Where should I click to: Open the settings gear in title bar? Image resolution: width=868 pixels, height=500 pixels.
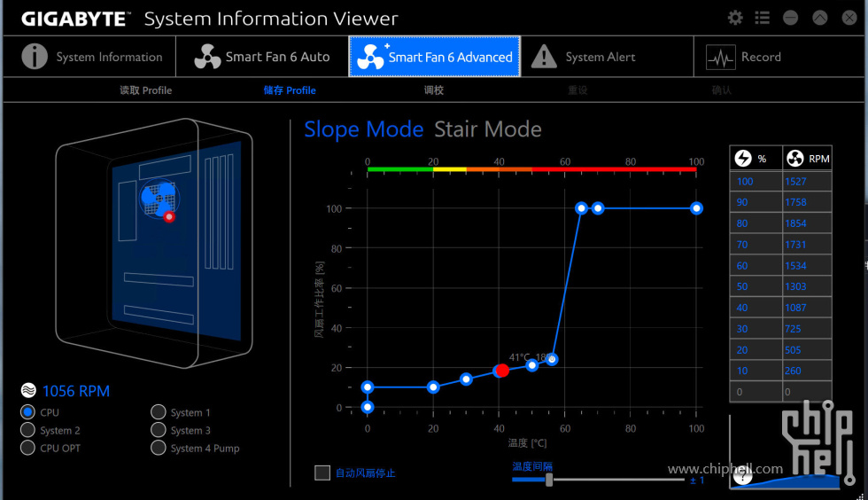pyautogui.click(x=735, y=18)
